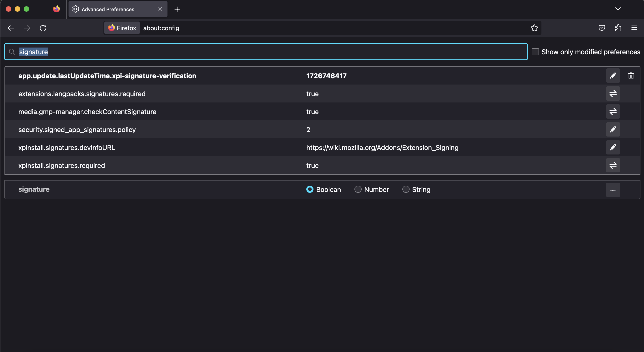Add the new signature preference

(613, 190)
